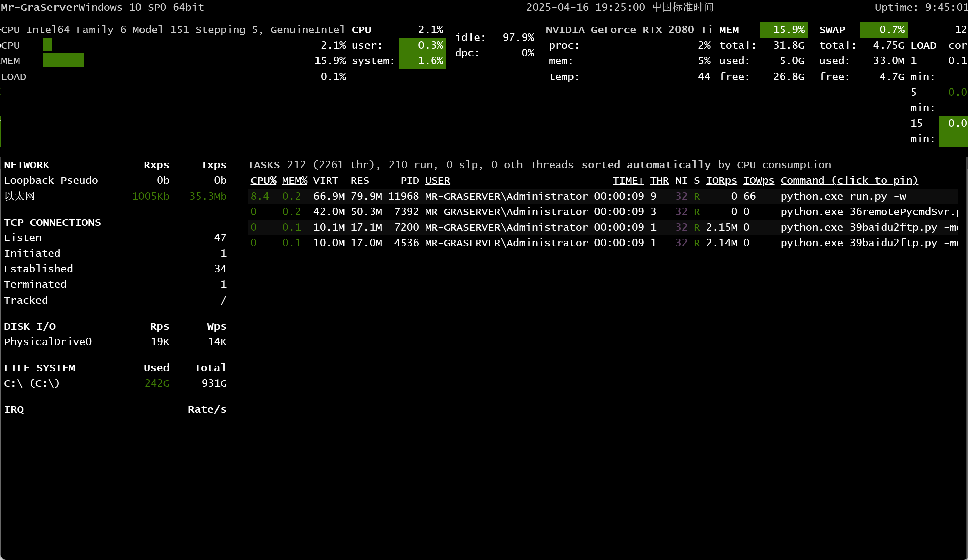Click the FILE SYSTEM section header

tap(40, 368)
